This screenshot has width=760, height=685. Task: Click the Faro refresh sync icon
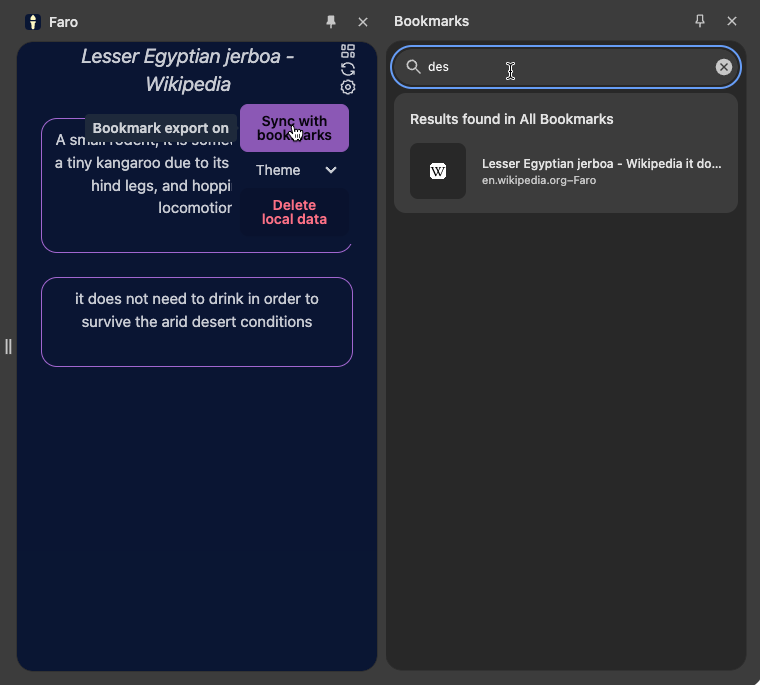[348, 69]
